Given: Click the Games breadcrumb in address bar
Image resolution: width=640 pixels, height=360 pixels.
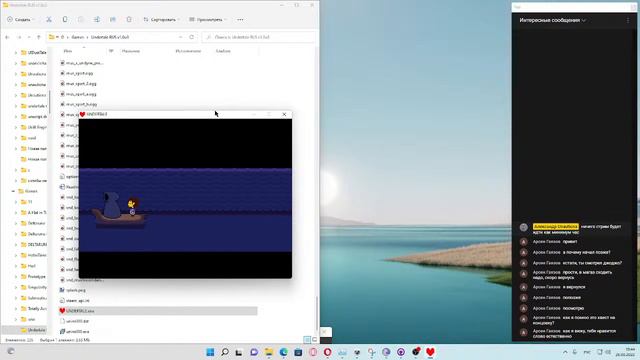Looking at the screenshot, I should tap(78, 37).
